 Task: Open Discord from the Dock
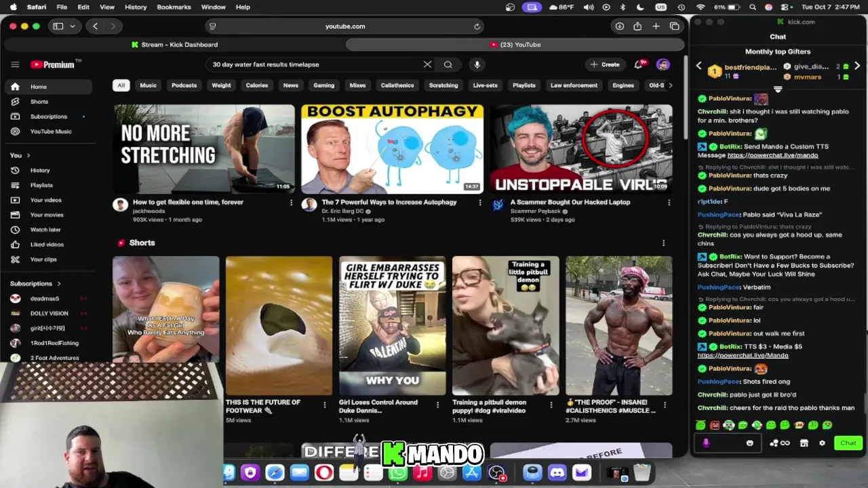coord(557,472)
